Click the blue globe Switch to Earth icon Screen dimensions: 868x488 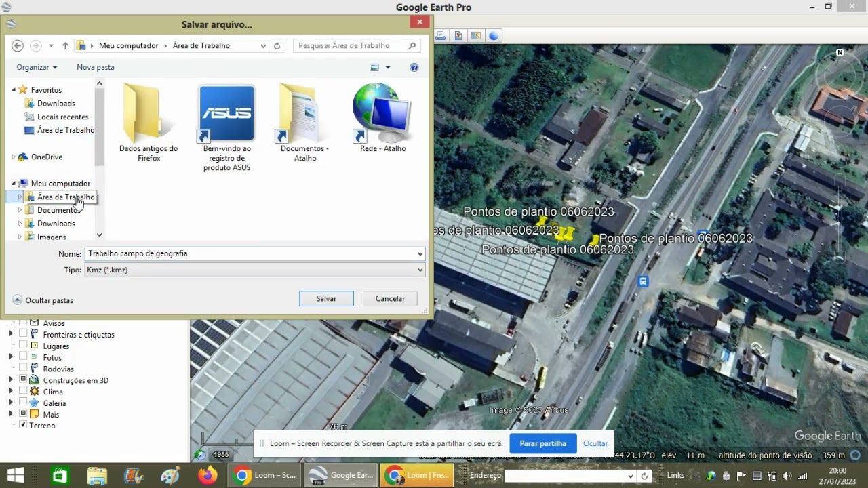(494, 36)
